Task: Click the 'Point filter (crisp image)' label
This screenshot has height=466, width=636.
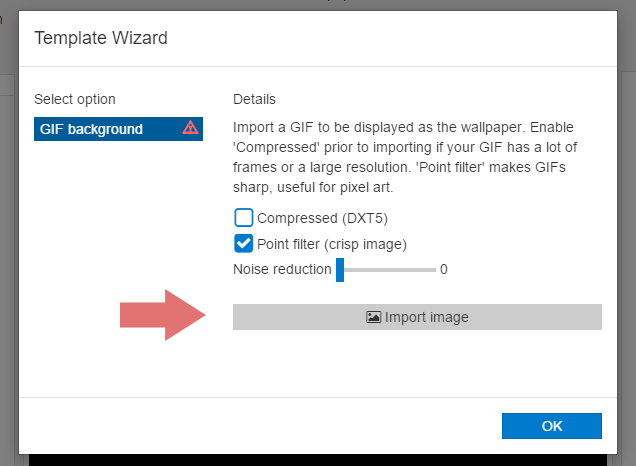Action: point(332,244)
